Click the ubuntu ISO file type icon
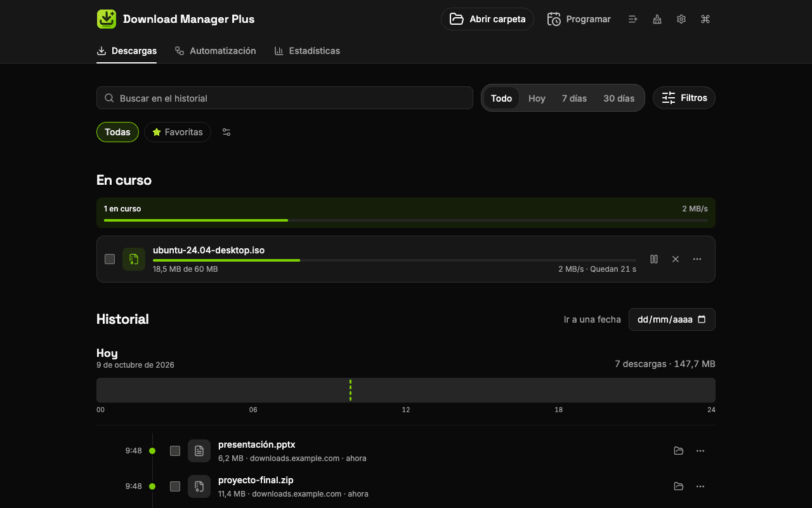This screenshot has height=508, width=812. pos(134,259)
